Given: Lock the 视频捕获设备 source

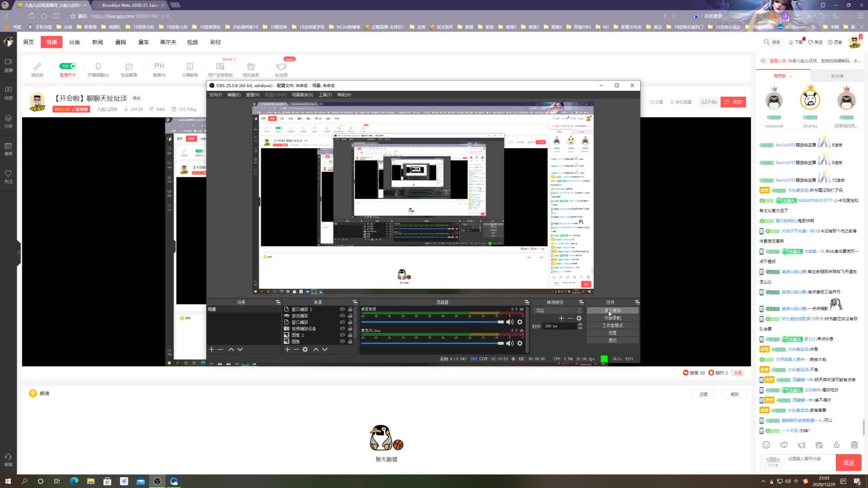Looking at the screenshot, I should (350, 328).
